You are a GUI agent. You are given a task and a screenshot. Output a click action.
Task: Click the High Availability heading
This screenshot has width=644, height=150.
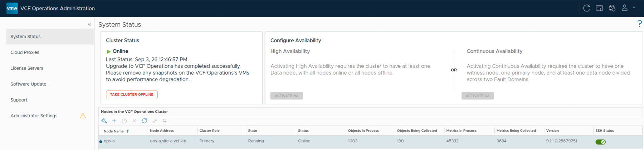290,51
